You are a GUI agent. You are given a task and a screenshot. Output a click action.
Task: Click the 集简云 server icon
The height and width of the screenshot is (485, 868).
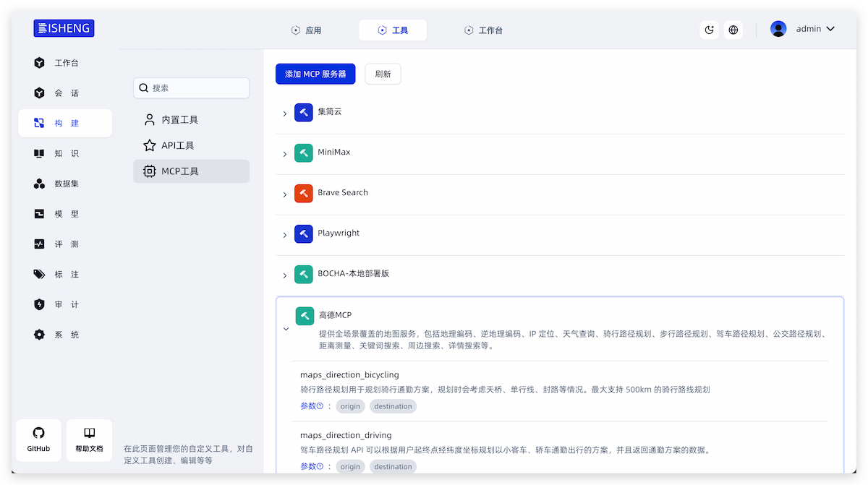(303, 113)
